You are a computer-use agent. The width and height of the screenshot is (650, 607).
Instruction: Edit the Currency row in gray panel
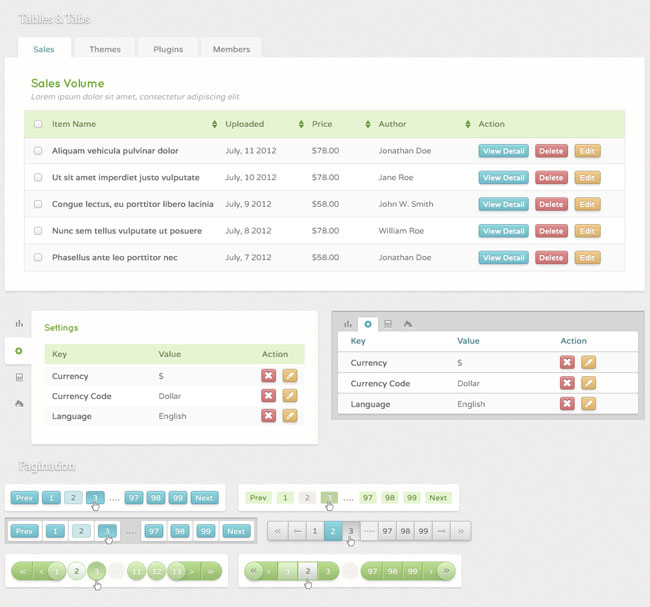pos(589,362)
